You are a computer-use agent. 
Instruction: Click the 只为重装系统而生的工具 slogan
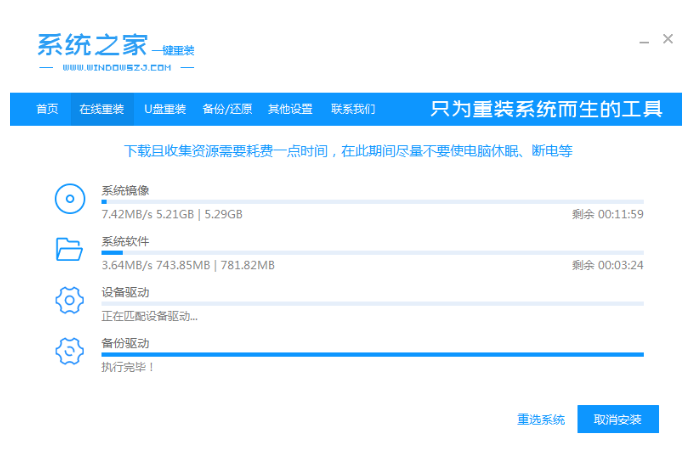pos(546,109)
